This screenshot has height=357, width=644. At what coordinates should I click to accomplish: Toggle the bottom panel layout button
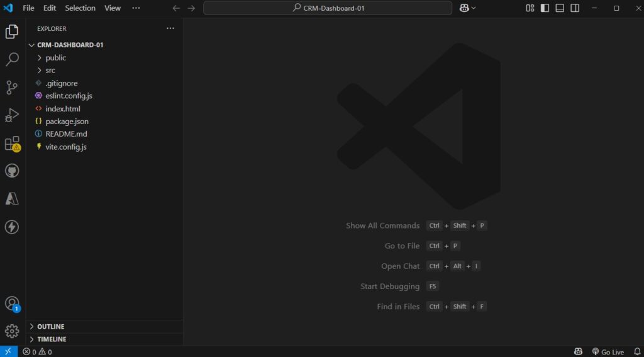tap(560, 8)
